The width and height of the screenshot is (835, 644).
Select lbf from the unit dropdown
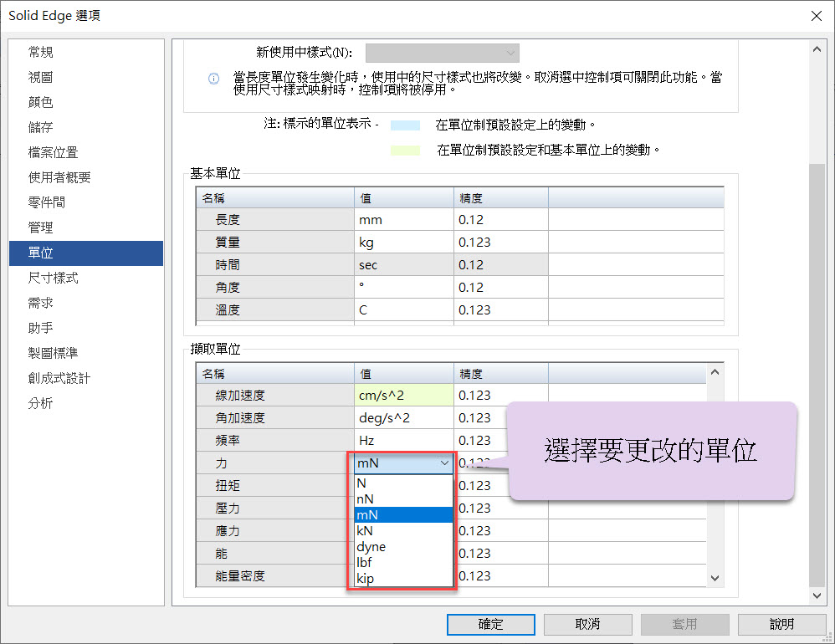tap(403, 562)
